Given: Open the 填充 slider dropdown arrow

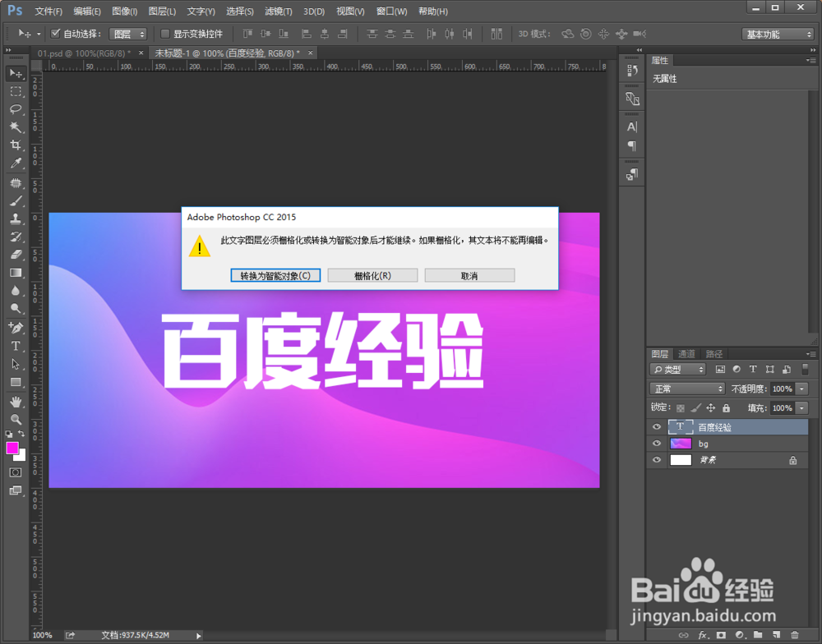Looking at the screenshot, I should click(x=802, y=407).
